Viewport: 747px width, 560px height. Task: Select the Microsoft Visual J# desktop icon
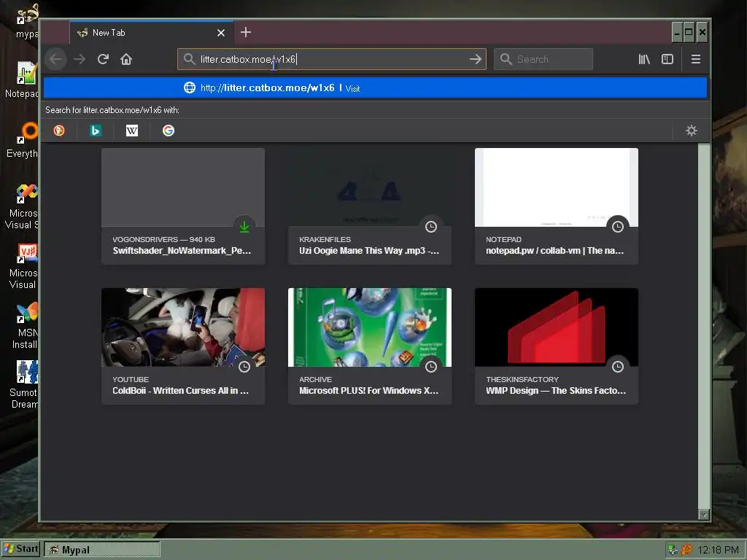click(x=23, y=265)
